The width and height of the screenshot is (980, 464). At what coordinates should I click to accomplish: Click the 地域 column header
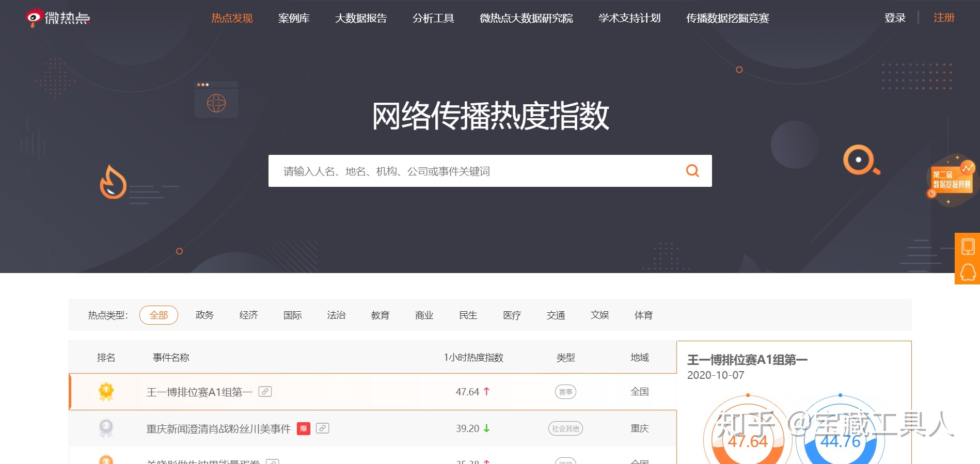pyautogui.click(x=639, y=357)
